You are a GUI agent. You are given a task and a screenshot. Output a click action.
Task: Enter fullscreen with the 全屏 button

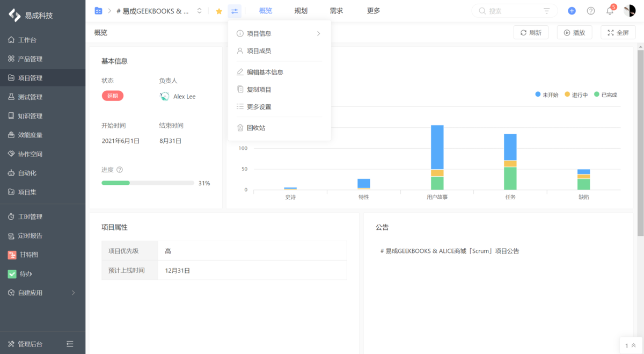[618, 32]
